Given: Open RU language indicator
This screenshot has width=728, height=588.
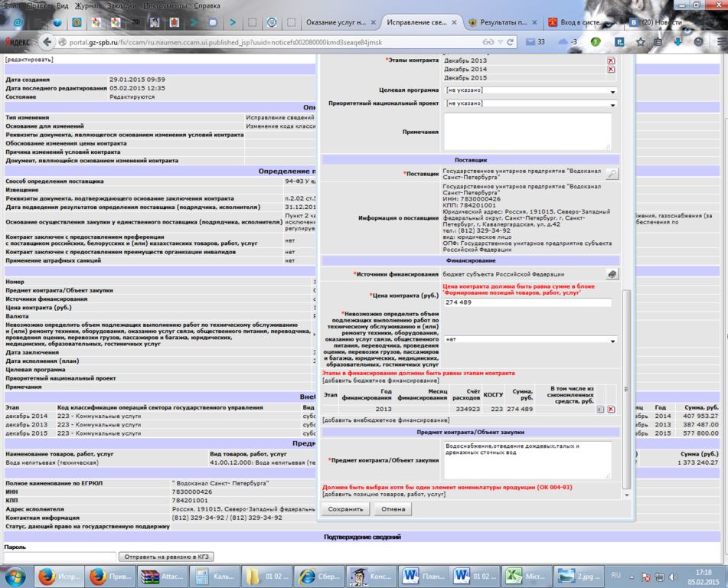Looking at the screenshot, I should 616,576.
